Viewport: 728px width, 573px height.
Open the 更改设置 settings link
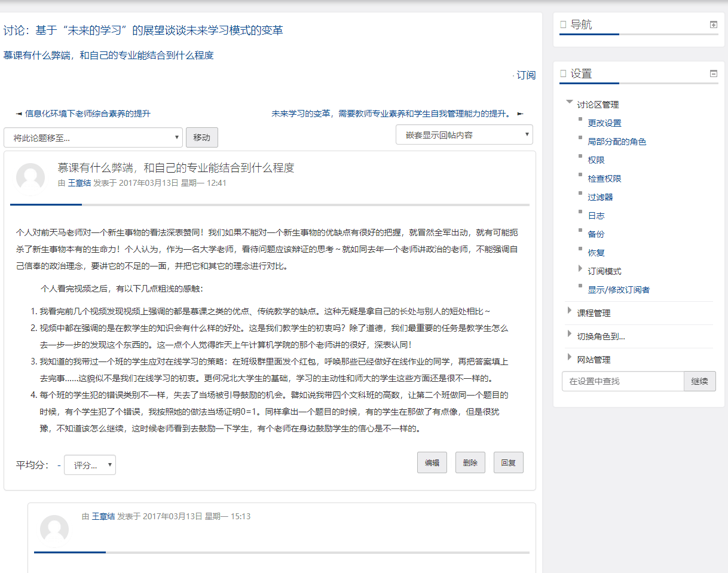604,123
